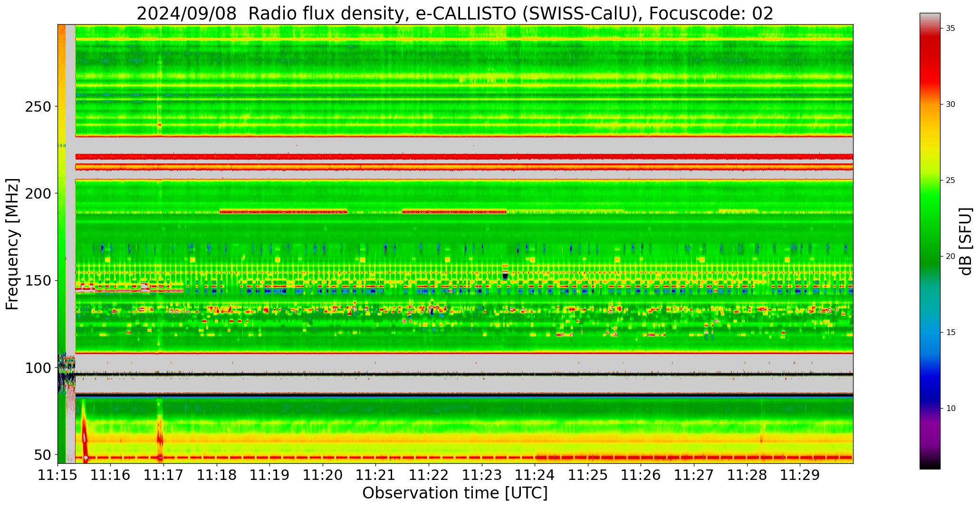Click the colorbar tick label 25
The width and height of the screenshot is (980, 507).
click(951, 181)
